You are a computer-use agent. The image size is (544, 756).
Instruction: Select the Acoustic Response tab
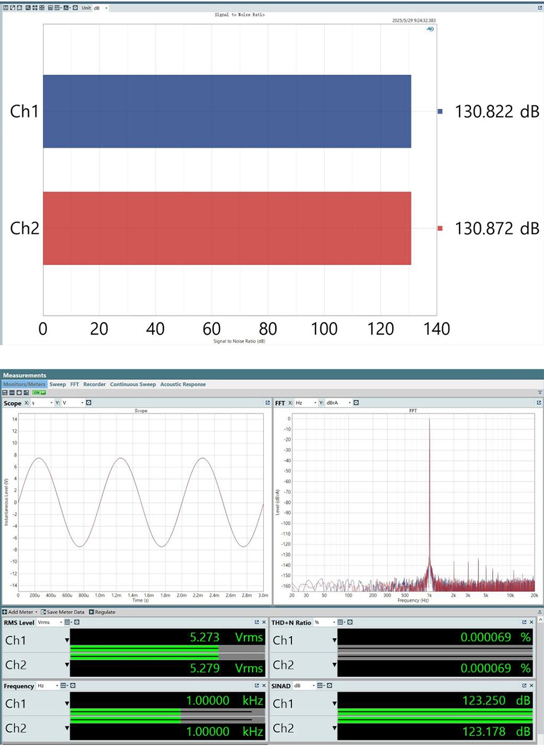coord(183,385)
